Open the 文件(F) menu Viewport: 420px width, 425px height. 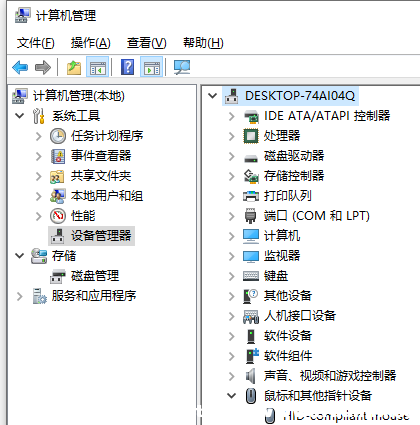tap(35, 43)
